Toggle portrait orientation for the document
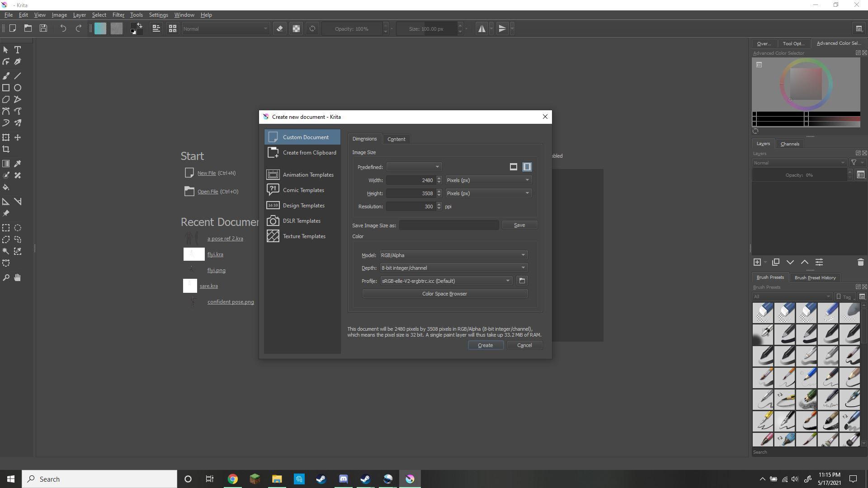 [x=527, y=167]
